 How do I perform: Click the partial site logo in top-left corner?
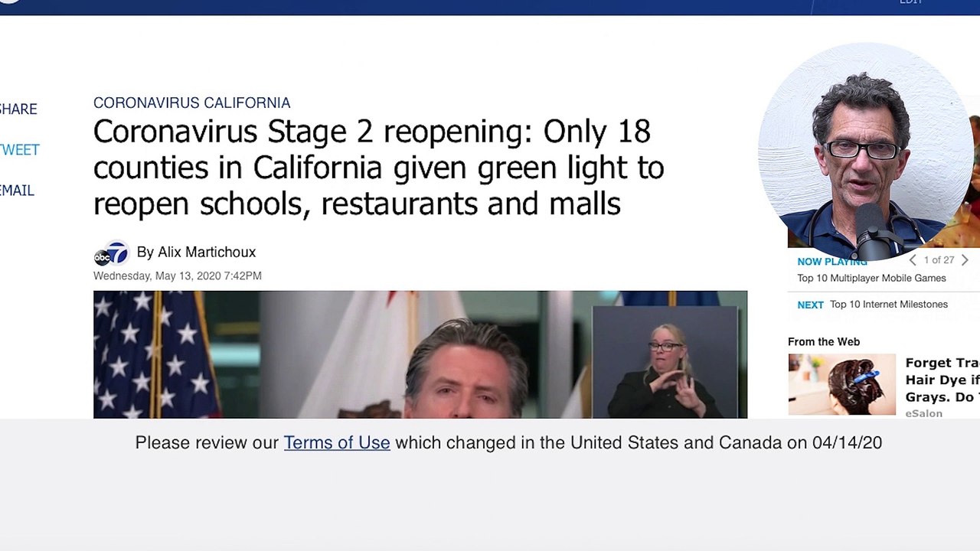click(9, 2)
